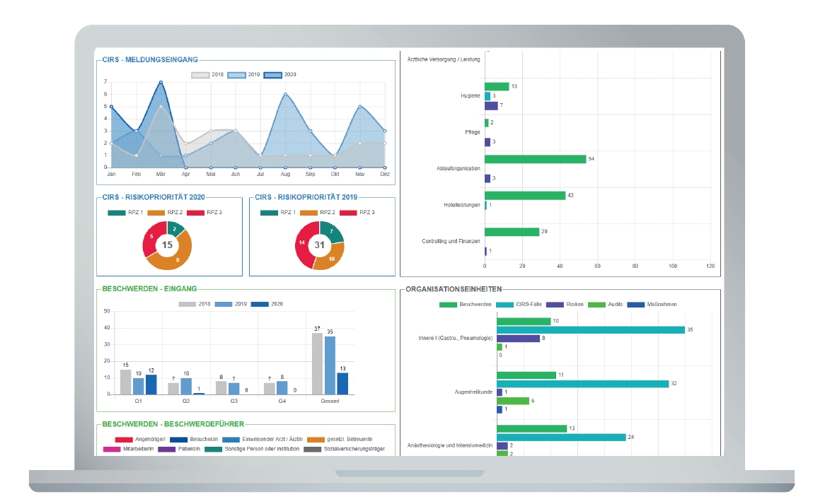Click the August peak point on 2019 line
The height and width of the screenshot is (504, 813).
(285, 94)
